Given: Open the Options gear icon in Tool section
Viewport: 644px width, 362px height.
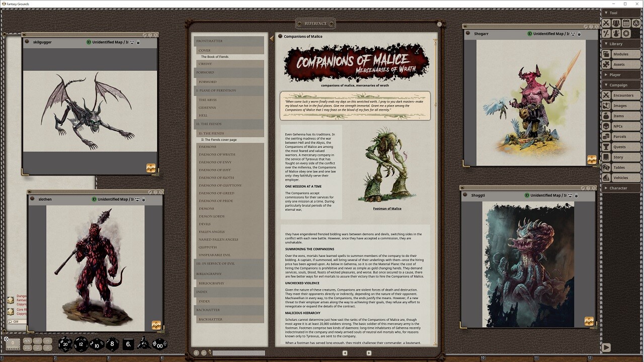Looking at the screenshot, I should pyautogui.click(x=625, y=33).
